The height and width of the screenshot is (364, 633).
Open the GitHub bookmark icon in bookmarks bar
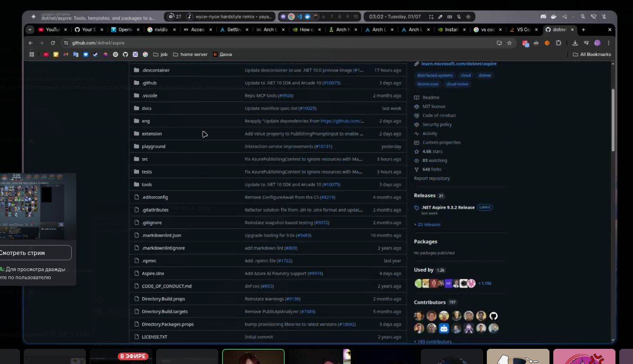click(x=125, y=55)
